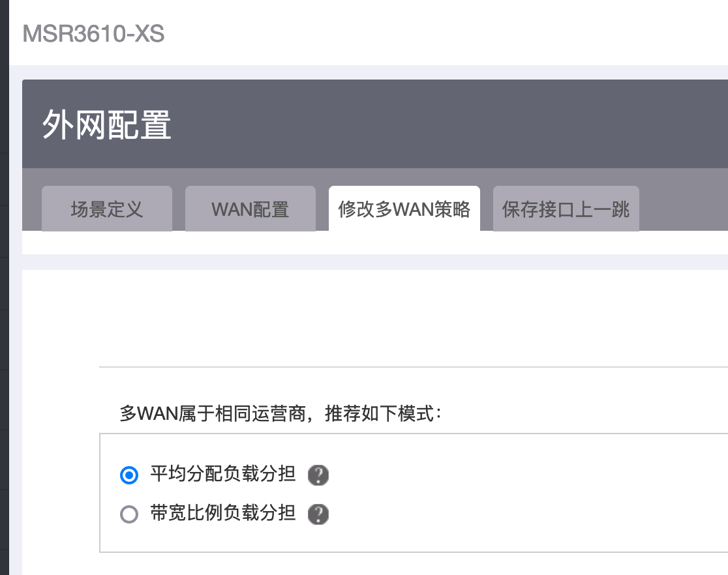Select the 修改多WAN策略 tab

pos(404,209)
